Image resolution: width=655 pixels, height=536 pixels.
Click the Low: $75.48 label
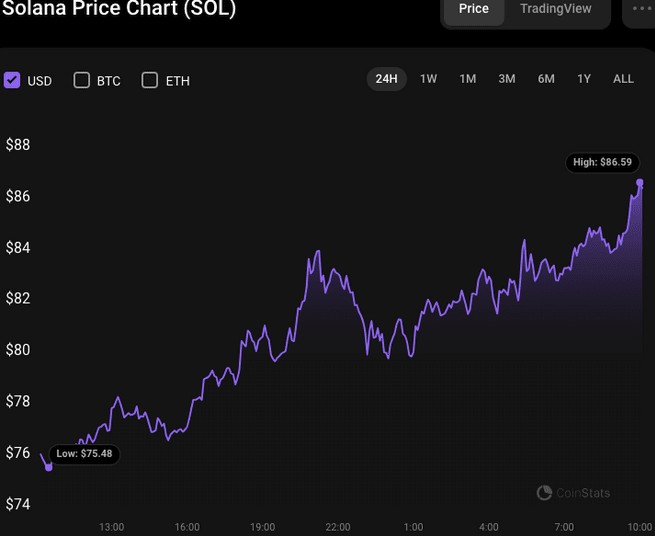(85, 454)
